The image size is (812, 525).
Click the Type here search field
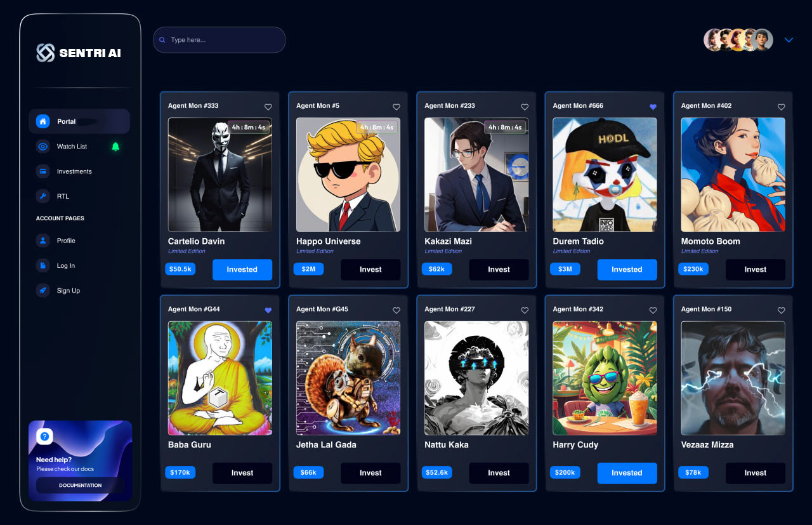pos(219,40)
